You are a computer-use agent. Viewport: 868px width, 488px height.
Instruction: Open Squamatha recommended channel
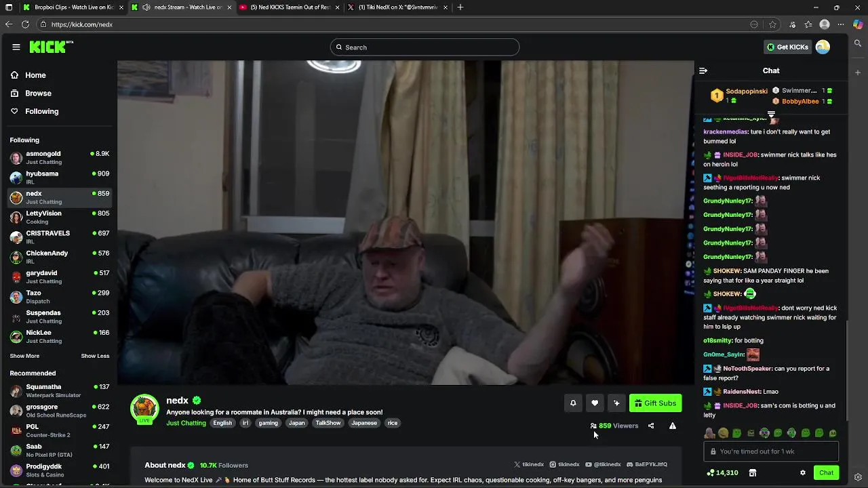click(x=60, y=390)
